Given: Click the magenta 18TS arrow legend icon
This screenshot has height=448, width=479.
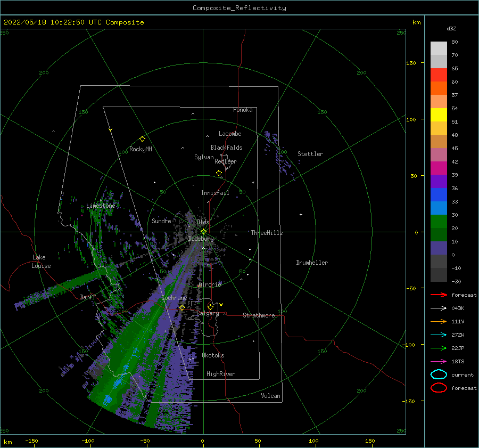Looking at the screenshot, I should 439,362.
